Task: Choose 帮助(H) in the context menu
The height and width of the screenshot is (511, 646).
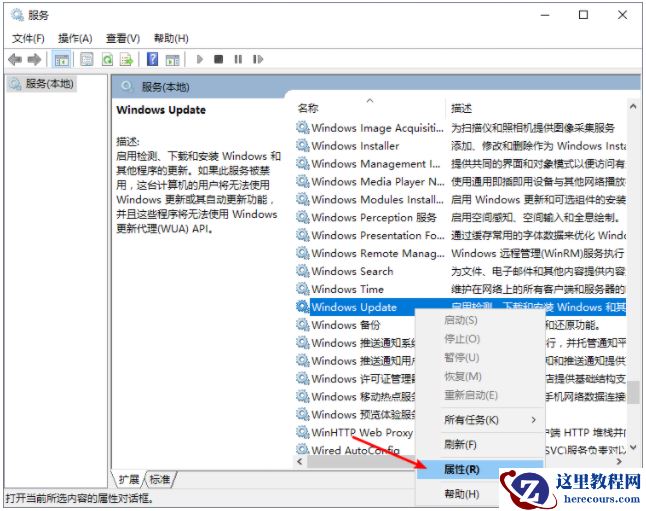Action: [461, 494]
